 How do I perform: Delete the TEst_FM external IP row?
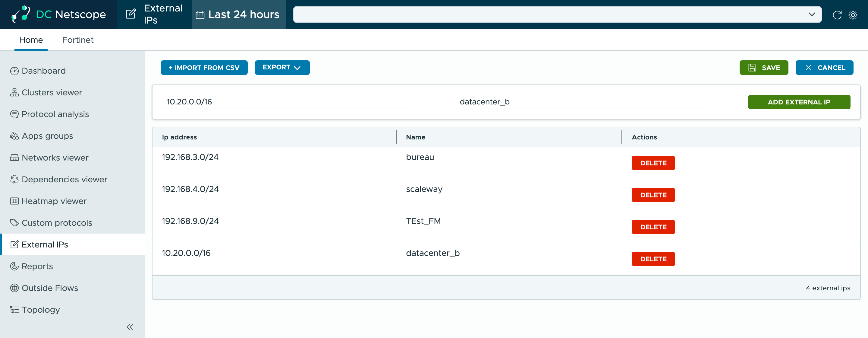click(653, 227)
